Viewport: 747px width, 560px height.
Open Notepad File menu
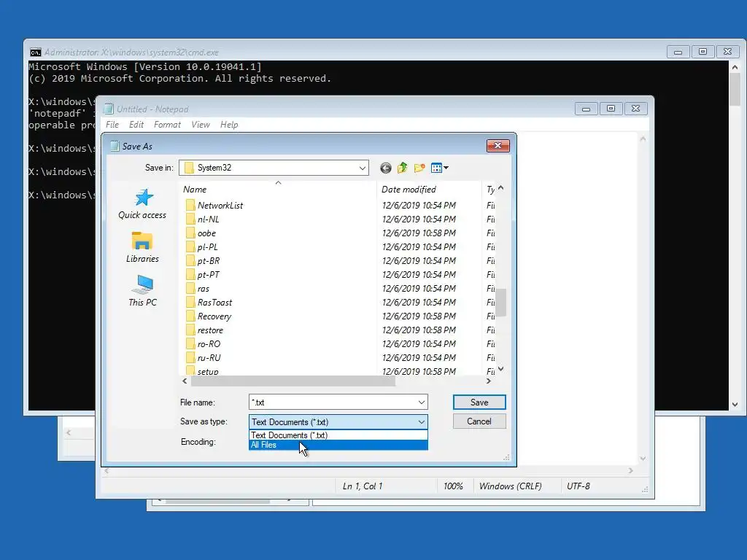[x=112, y=125]
